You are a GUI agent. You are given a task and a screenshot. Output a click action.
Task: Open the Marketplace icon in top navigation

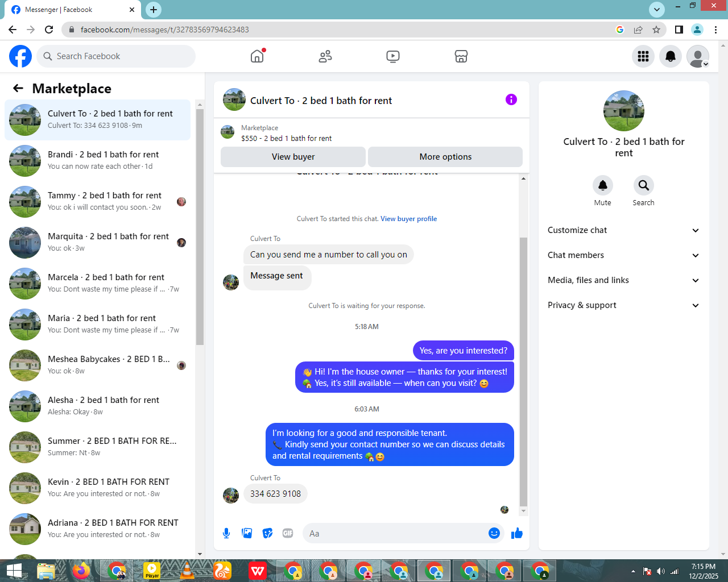point(461,56)
